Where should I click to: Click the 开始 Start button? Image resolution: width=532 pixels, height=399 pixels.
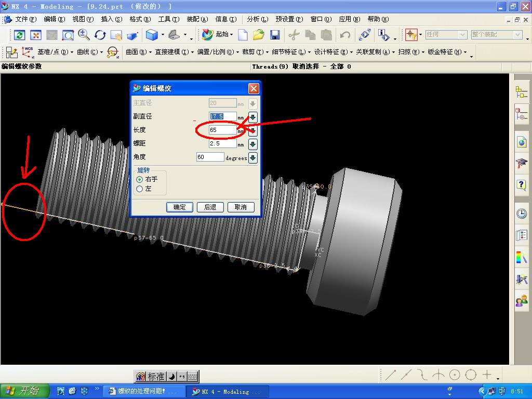click(x=24, y=391)
